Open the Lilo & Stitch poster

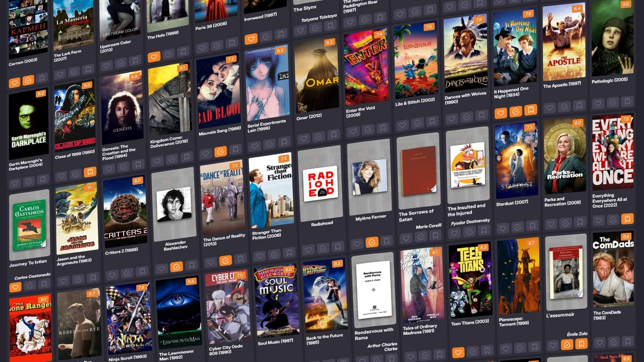(416, 61)
